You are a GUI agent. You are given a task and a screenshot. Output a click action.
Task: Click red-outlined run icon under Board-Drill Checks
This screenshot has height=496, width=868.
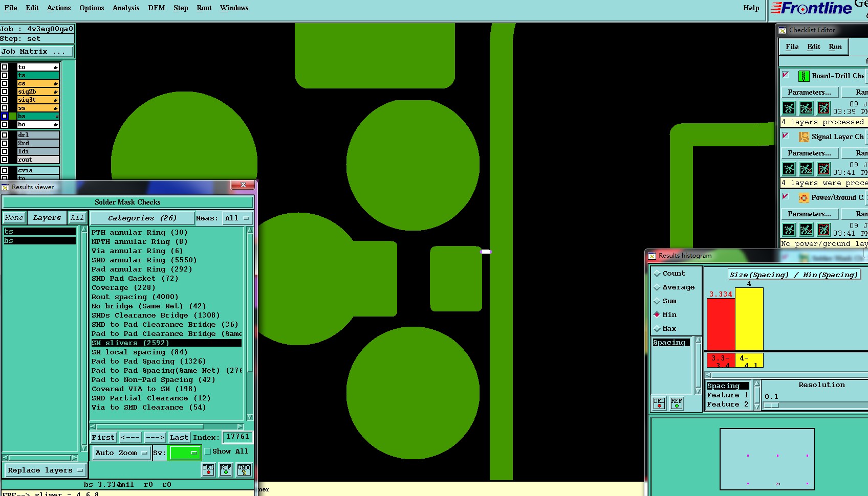click(x=823, y=108)
